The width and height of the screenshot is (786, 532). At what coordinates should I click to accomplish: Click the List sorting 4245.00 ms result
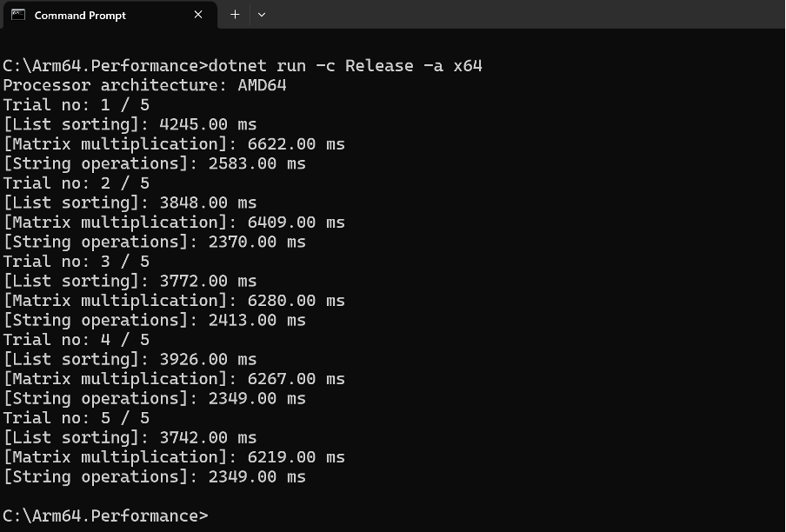130,124
